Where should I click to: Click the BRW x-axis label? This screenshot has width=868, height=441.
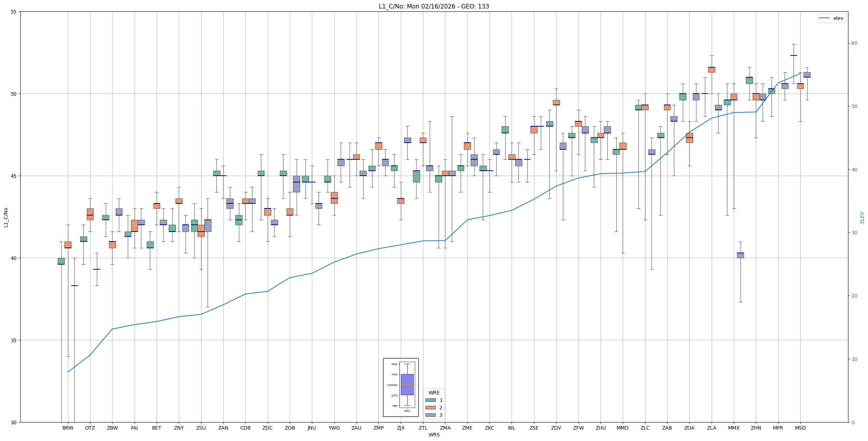68,428
